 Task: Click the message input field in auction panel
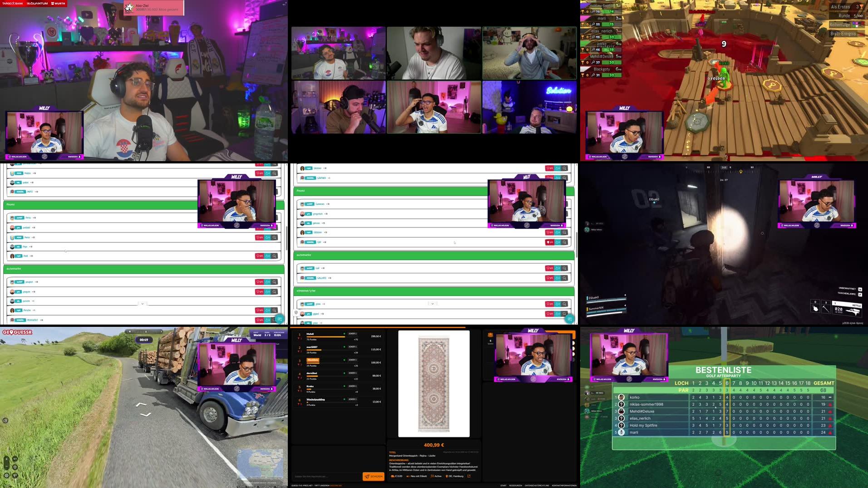pos(327,476)
